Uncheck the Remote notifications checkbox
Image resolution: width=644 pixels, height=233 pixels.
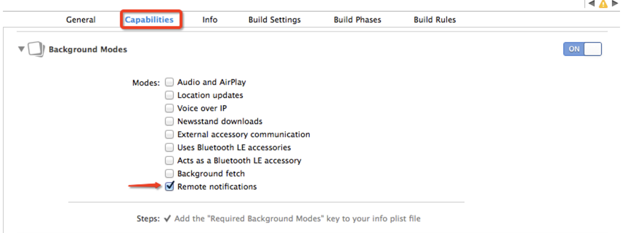tap(169, 187)
